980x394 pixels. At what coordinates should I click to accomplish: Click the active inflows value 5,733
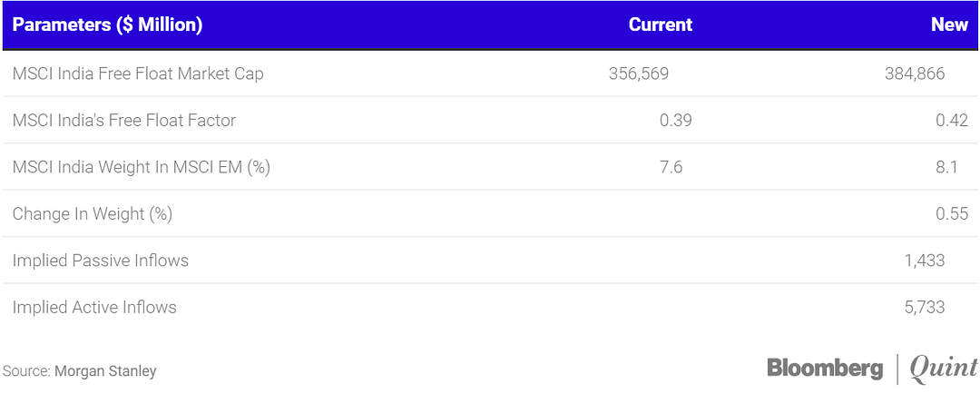tap(924, 308)
